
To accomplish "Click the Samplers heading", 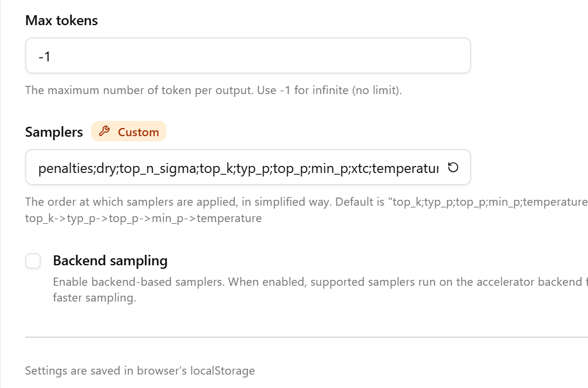I will tap(54, 132).
